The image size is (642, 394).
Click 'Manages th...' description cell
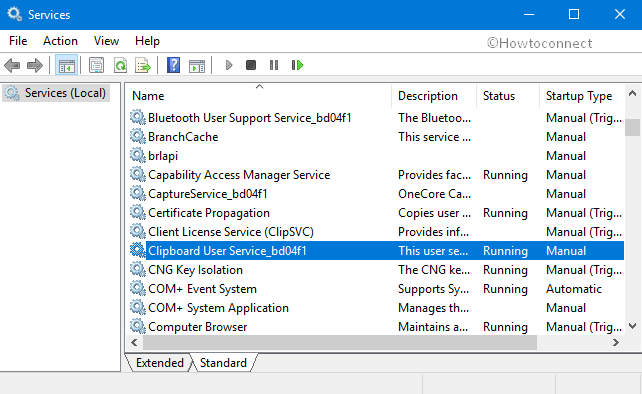(434, 308)
